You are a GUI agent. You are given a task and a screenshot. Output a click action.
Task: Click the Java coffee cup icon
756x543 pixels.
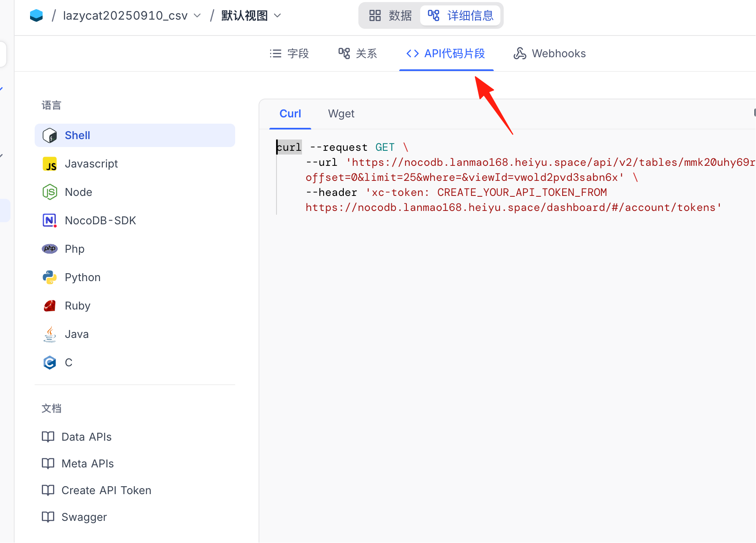50,334
